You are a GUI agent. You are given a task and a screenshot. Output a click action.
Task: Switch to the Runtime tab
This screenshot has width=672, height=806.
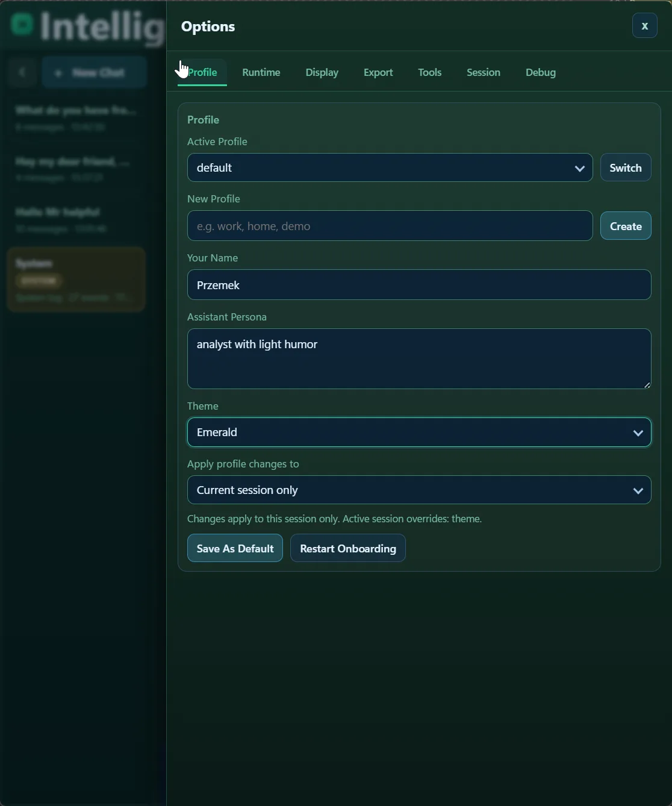coord(261,72)
